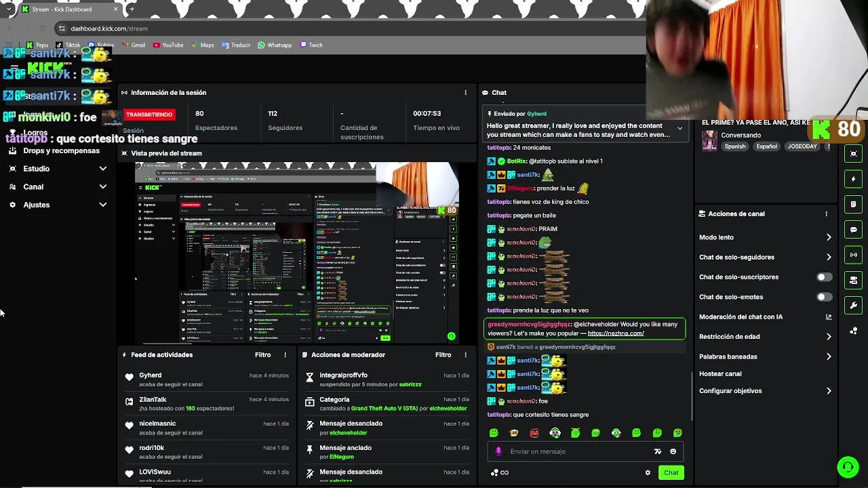Image resolution: width=868 pixels, height=488 pixels.
Task: Click the purple microphone icon in message box
Action: [498, 451]
